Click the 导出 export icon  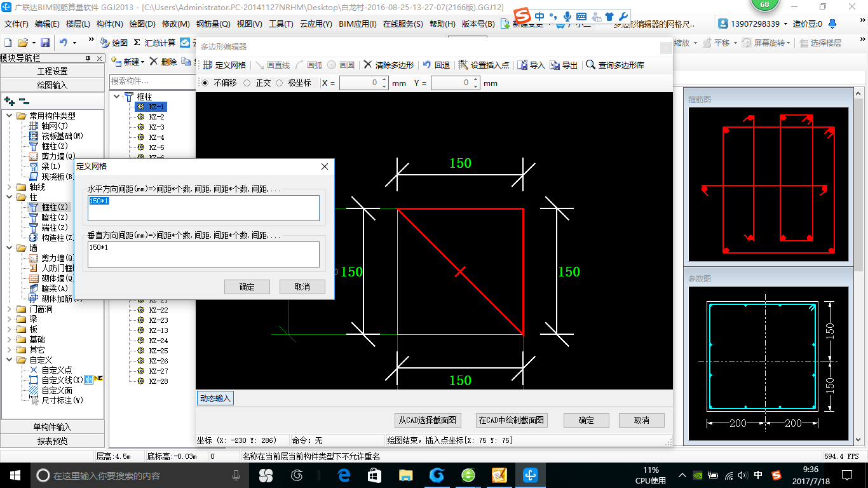555,65
